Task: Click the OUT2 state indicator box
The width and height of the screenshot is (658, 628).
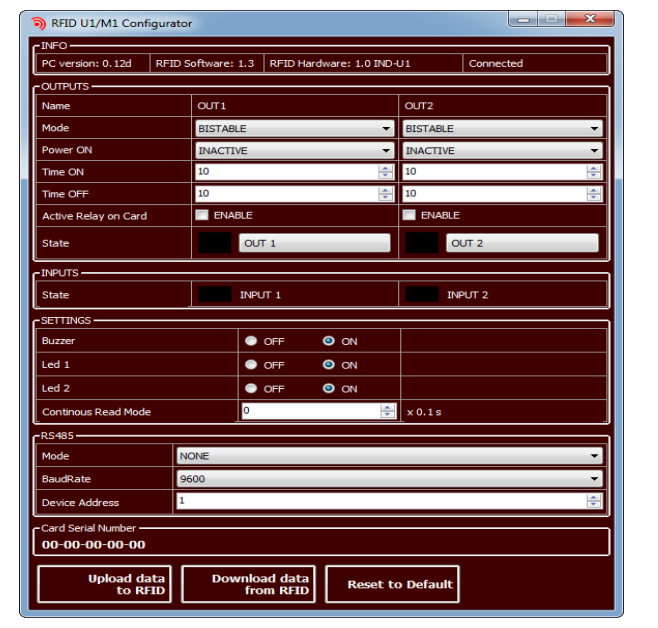Action: click(x=422, y=243)
